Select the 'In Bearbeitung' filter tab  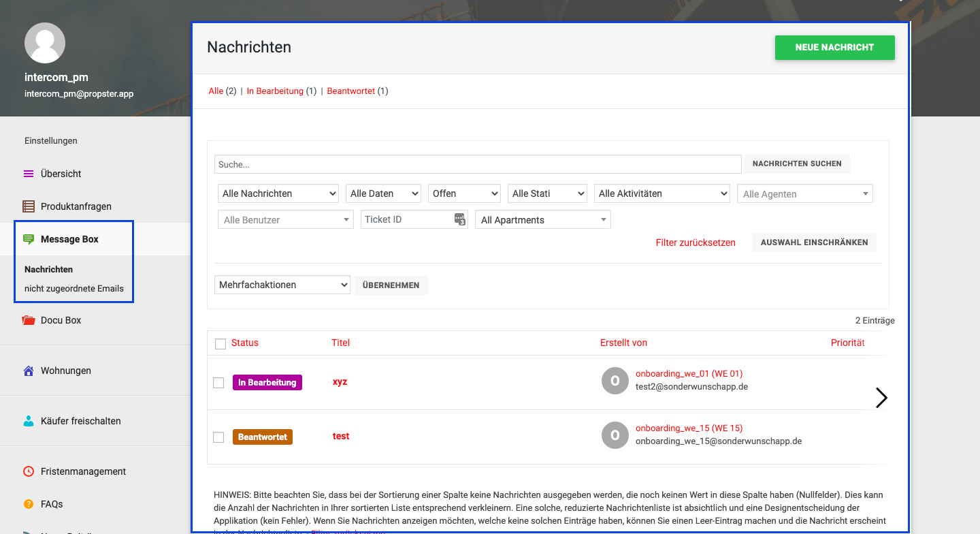pyautogui.click(x=275, y=91)
